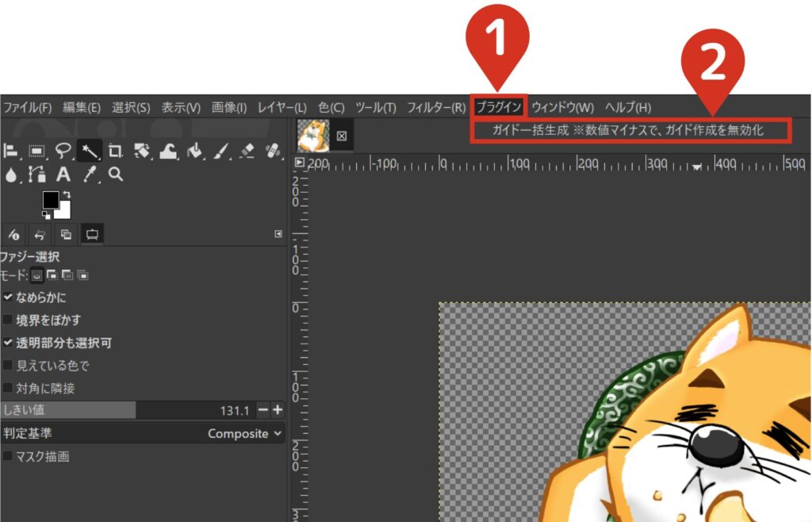Open 表示(V) menu

181,108
